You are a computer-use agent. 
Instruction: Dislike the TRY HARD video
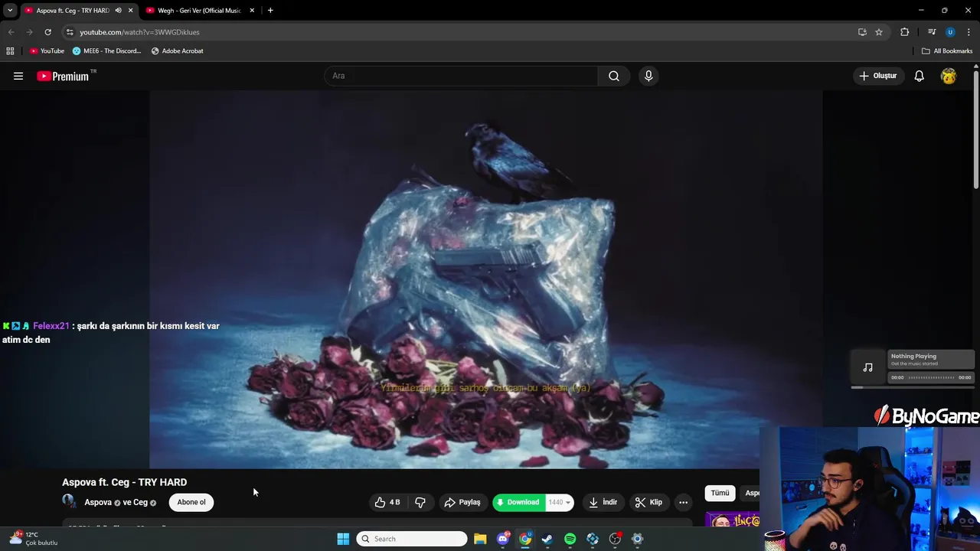tap(420, 502)
